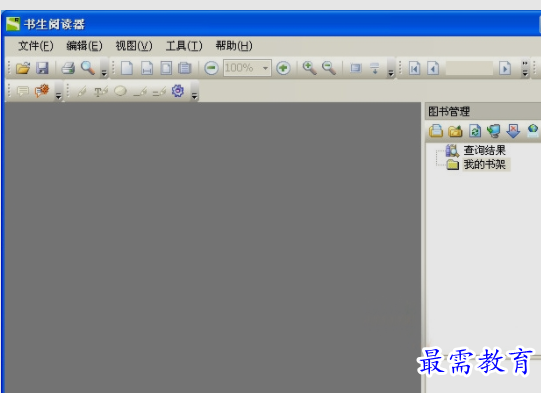This screenshot has height=393, width=541.
Task: Open the 文件(F) menu
Action: click(36, 46)
